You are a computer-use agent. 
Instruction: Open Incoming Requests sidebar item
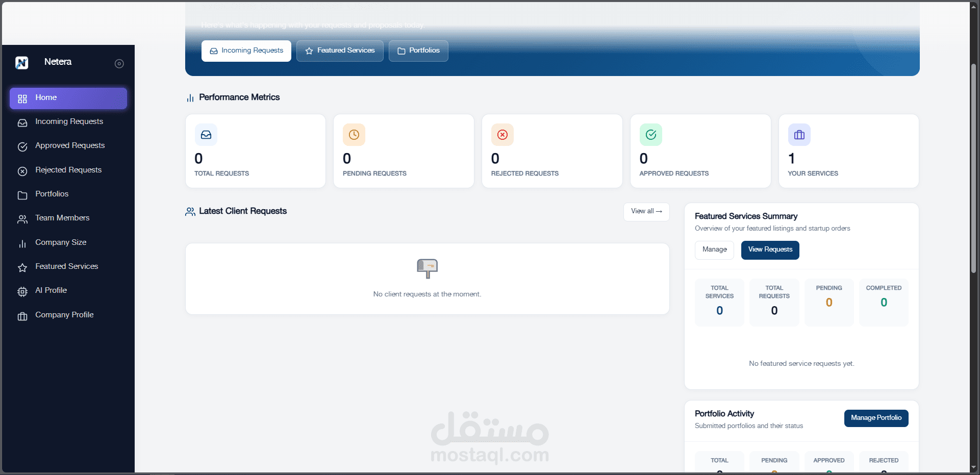[68, 122]
